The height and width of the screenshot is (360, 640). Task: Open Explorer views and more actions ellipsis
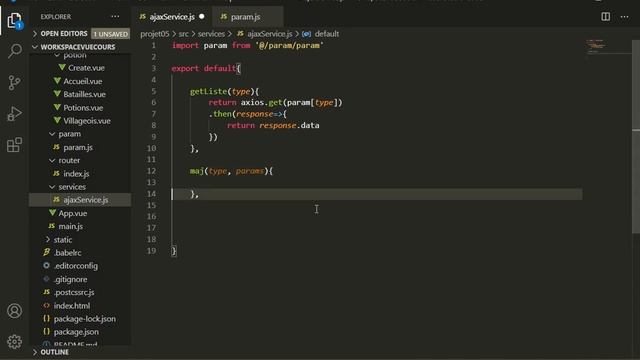115,17
